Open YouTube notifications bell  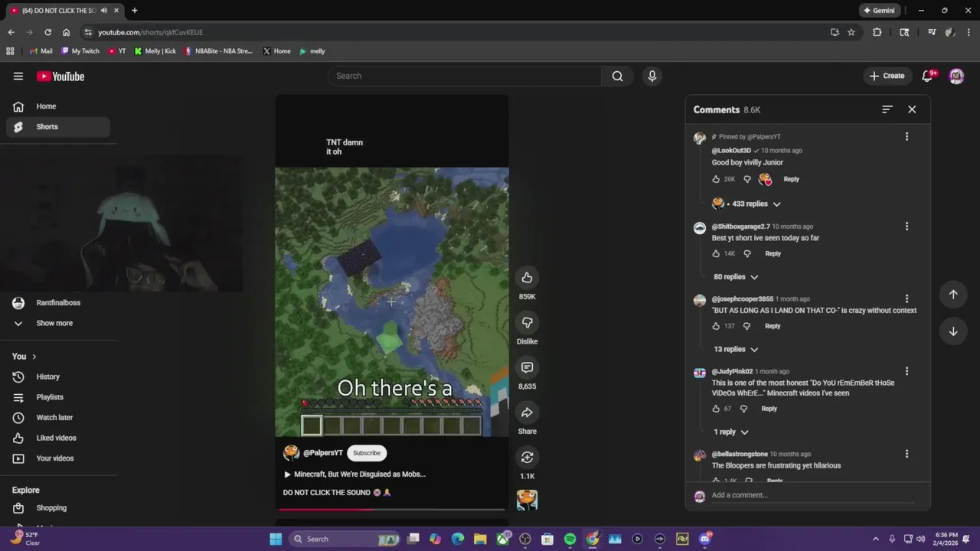tap(928, 76)
